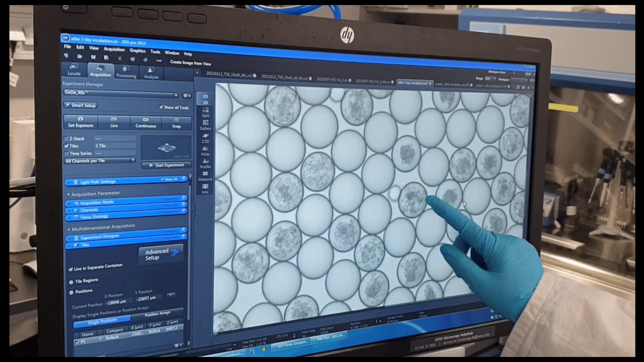Open the 20210312_TS8_10xdil_d4 document tab
644x362 pixels.
click(229, 74)
